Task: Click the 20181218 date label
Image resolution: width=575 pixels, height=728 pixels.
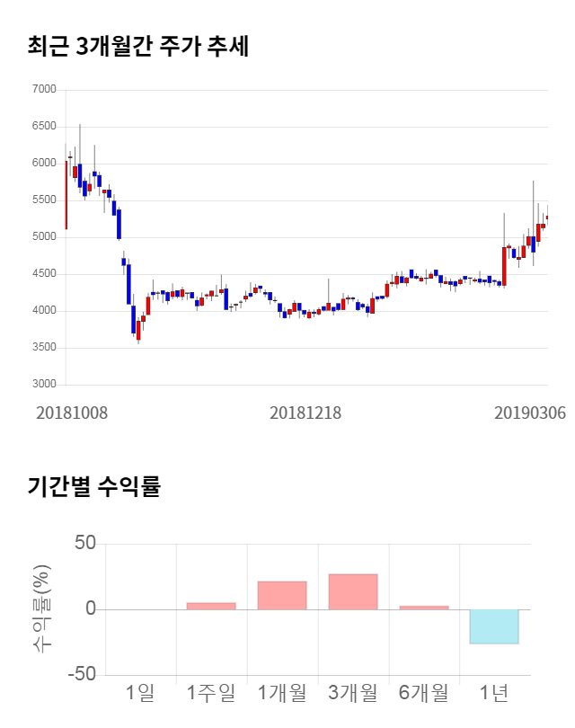Action: (305, 413)
